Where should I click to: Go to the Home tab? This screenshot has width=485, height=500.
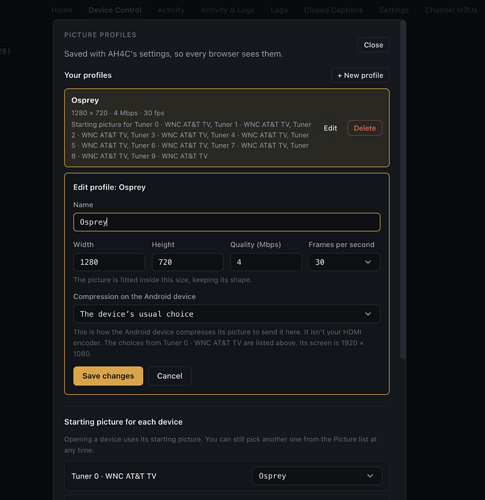[x=62, y=10]
